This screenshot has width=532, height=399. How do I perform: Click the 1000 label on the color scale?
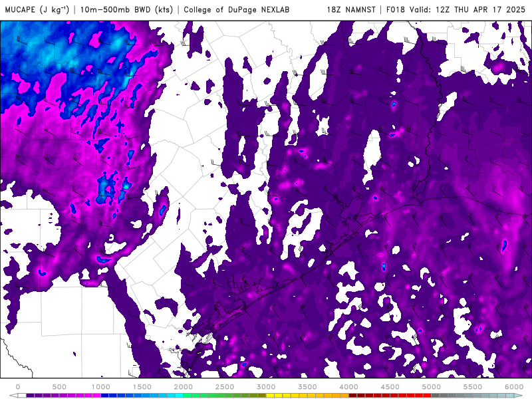101,387
